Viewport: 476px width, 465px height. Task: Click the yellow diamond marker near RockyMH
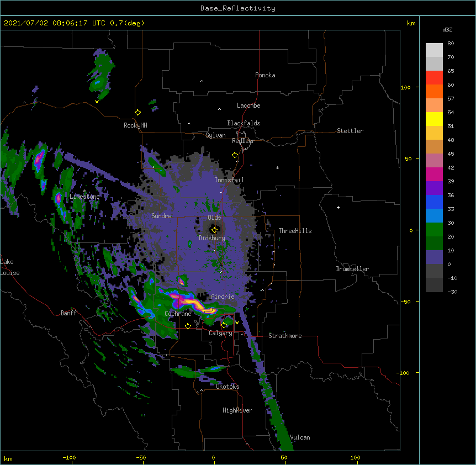pyautogui.click(x=137, y=113)
